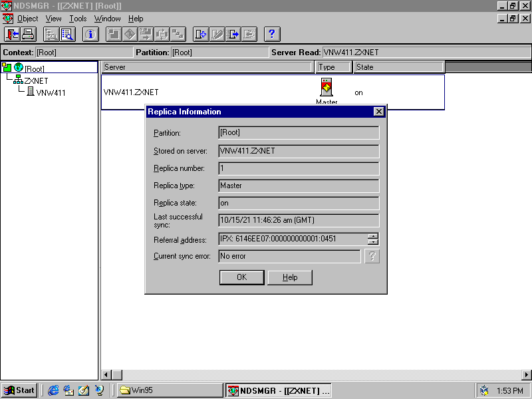Image resolution: width=532 pixels, height=399 pixels.
Task: Click the Add replica toolbar icon
Action: (x=201, y=35)
